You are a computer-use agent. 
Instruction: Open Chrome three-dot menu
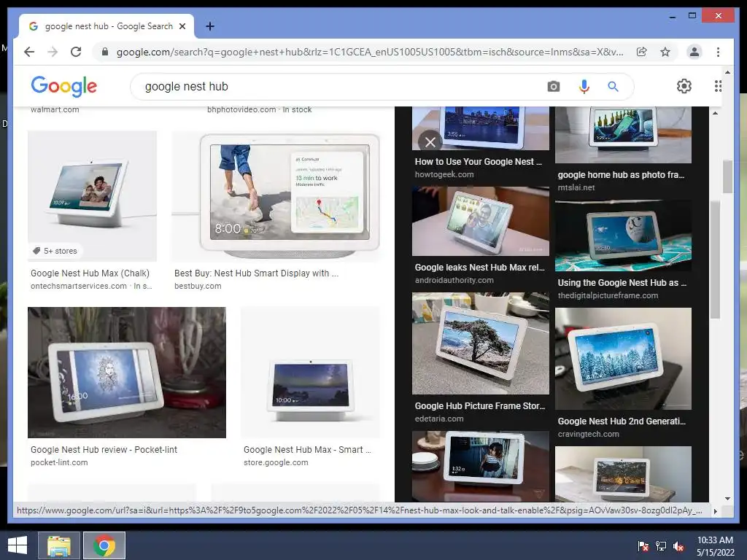click(718, 52)
